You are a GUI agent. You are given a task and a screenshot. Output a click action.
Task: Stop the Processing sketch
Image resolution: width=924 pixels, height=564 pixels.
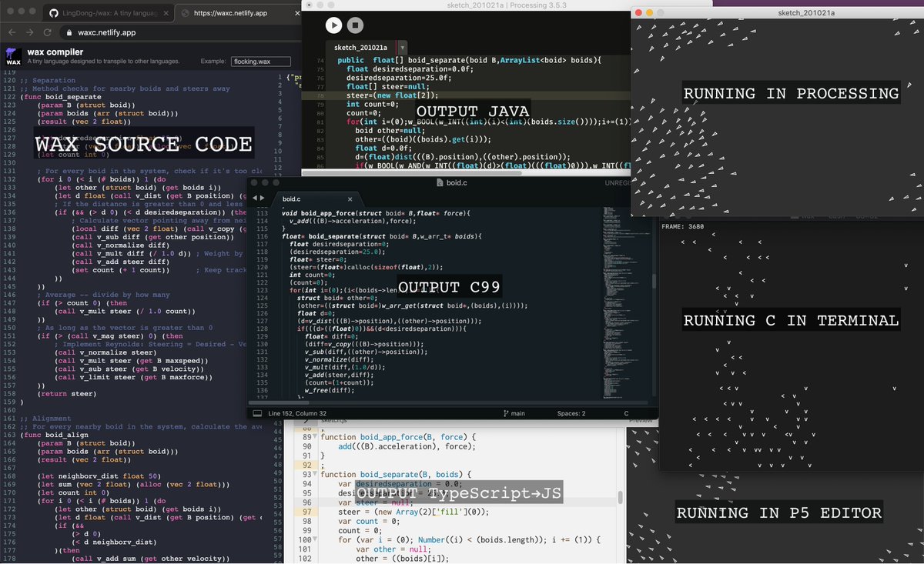pyautogui.click(x=355, y=25)
